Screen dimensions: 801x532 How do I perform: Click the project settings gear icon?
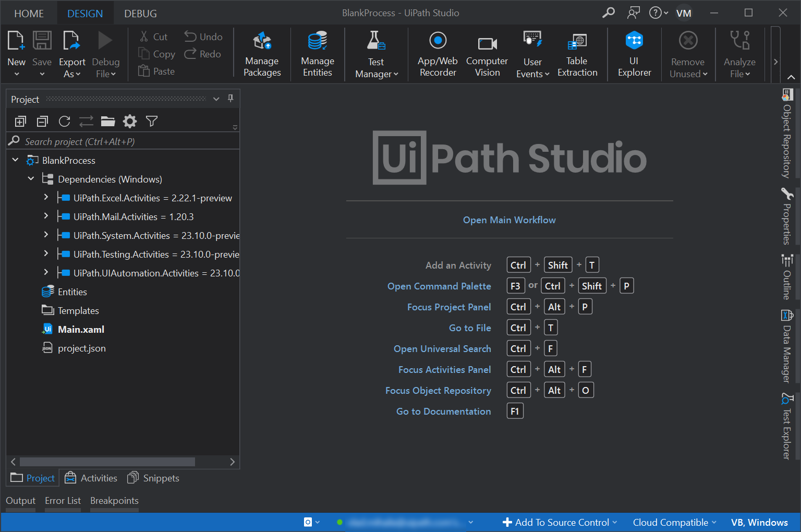coord(130,122)
